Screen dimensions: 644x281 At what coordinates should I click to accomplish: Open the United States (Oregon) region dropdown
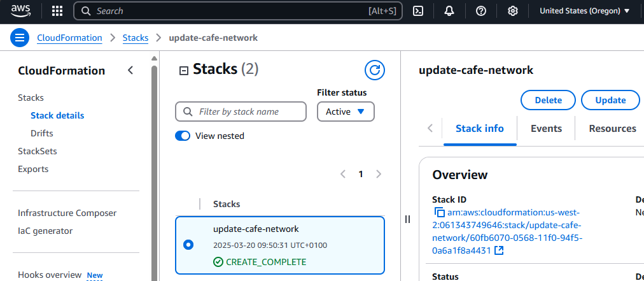pos(585,11)
